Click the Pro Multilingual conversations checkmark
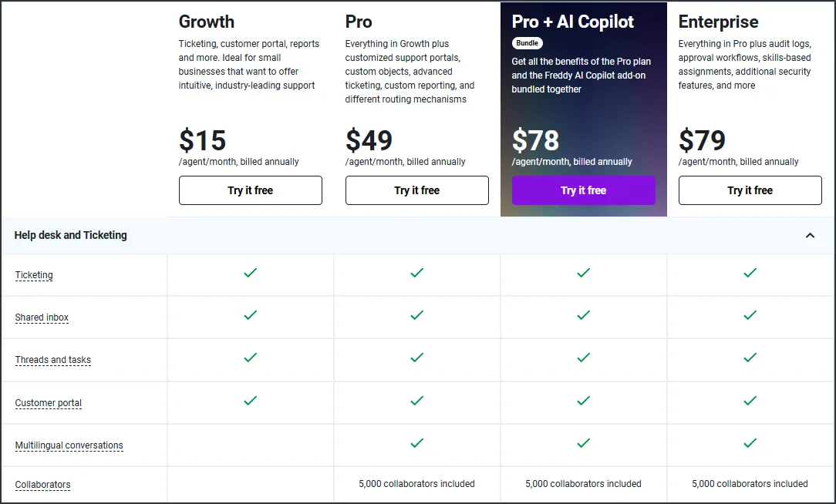This screenshot has height=504, width=836. click(x=416, y=443)
